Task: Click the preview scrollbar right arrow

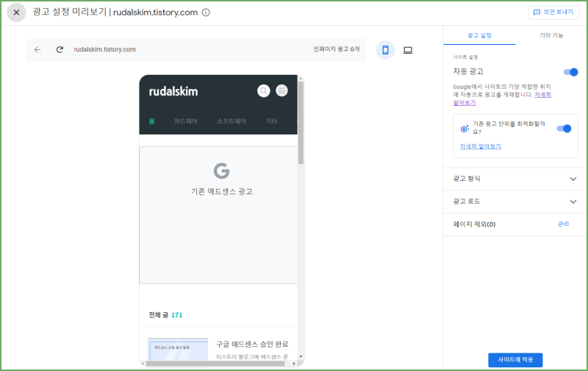Action: pos(294,364)
